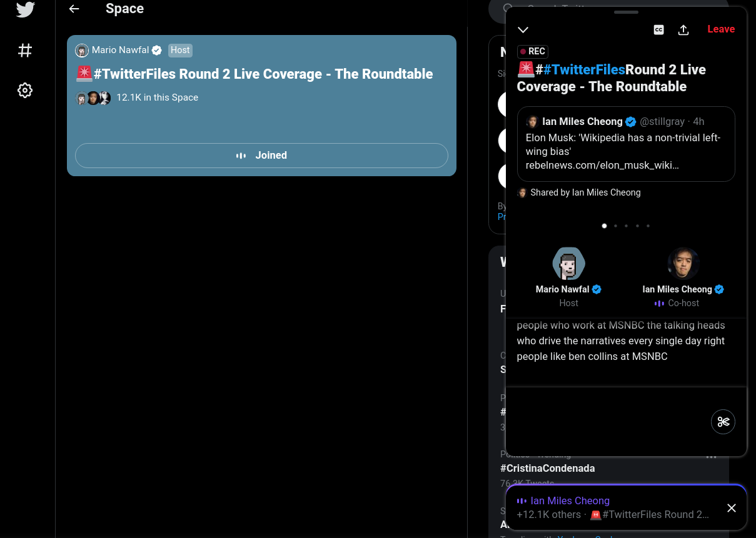The image size is (756, 538).
Task: Open the Explore hashtag icon
Action: point(25,50)
